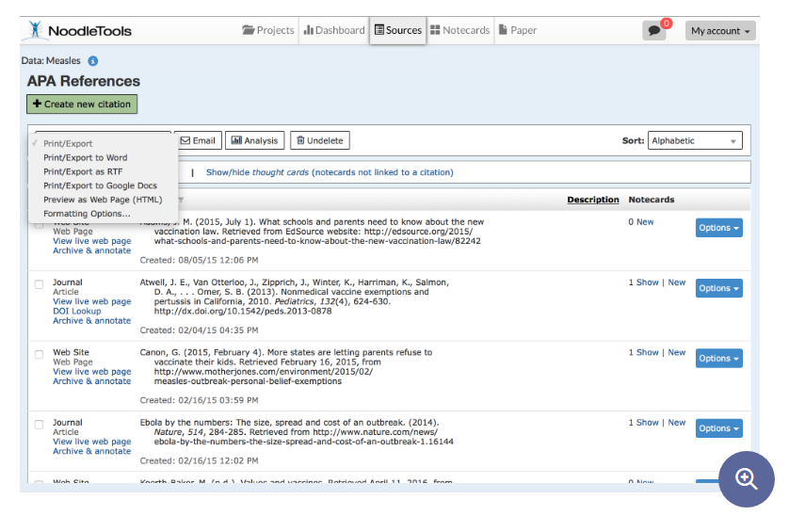The image size is (789, 532).
Task: Archive & annotate the Ebola citation
Action: click(x=92, y=451)
